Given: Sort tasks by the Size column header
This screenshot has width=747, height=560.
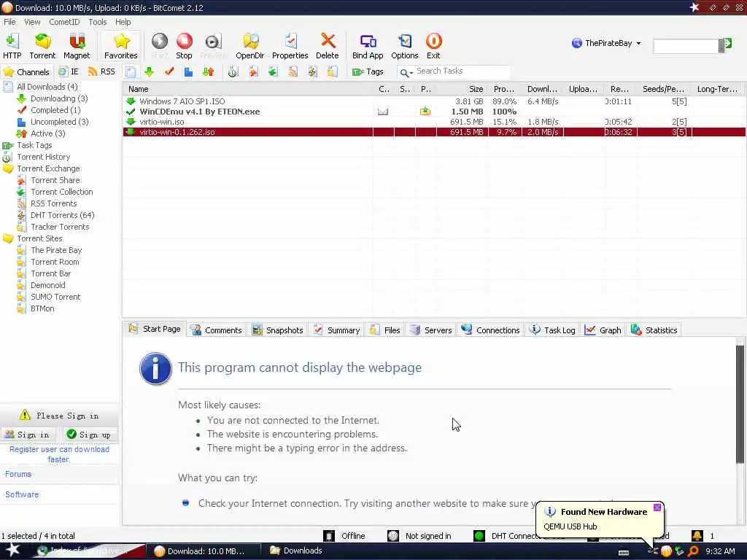Looking at the screenshot, I should (461, 89).
